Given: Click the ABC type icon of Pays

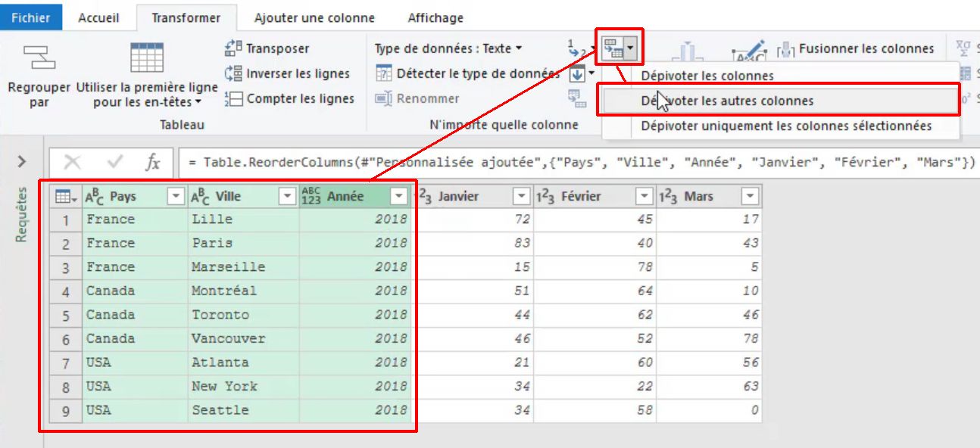Looking at the screenshot, I should click(94, 197).
